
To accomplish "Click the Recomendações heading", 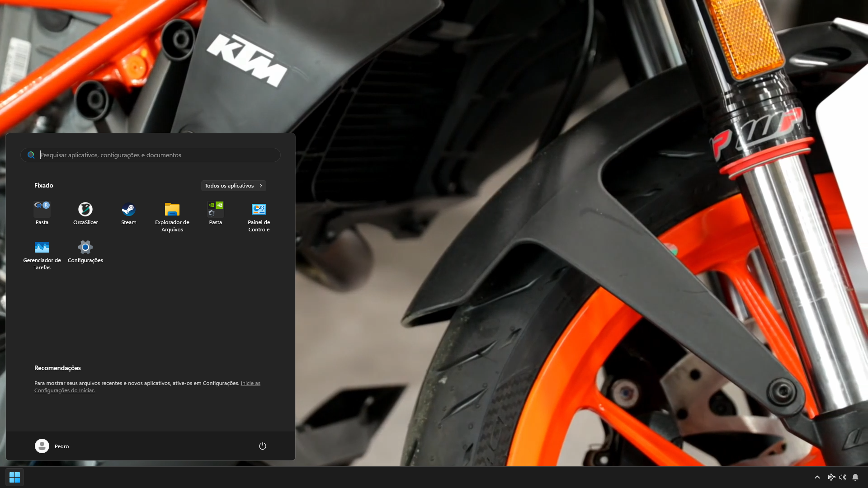I will tap(57, 368).
